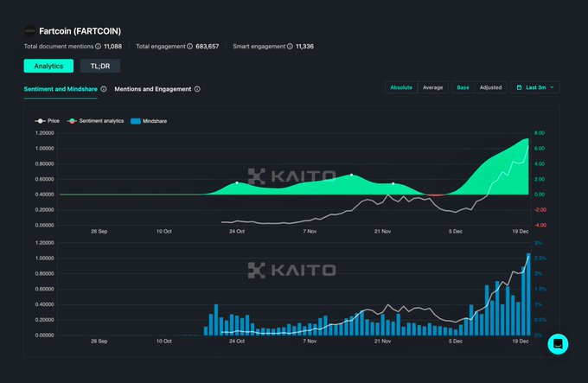Screen dimensions: 588x383
Task: Click the 11,336 smart engagement value
Action: pyautogui.click(x=305, y=47)
